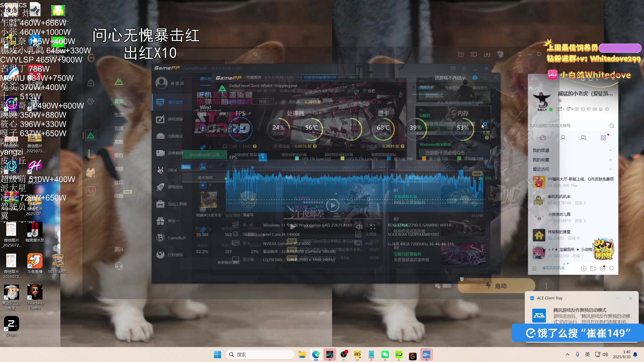Click the download icon at YY panel bottom
The width and height of the screenshot is (644, 362).
coord(584,268)
